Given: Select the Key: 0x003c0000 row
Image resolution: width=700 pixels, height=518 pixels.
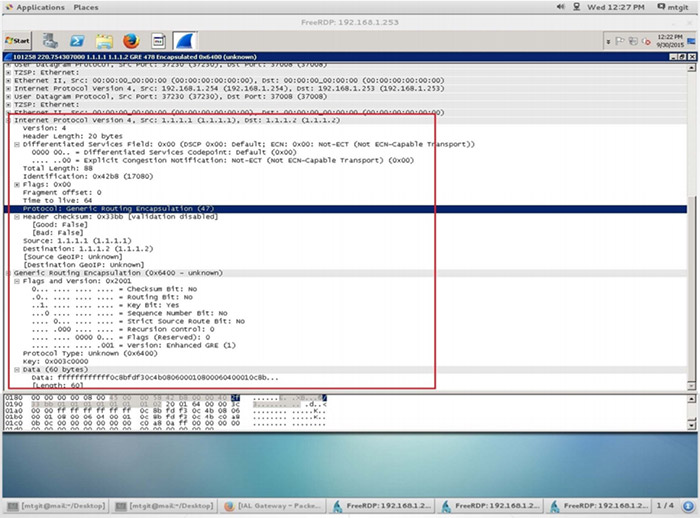Looking at the screenshot, I should tap(55, 361).
